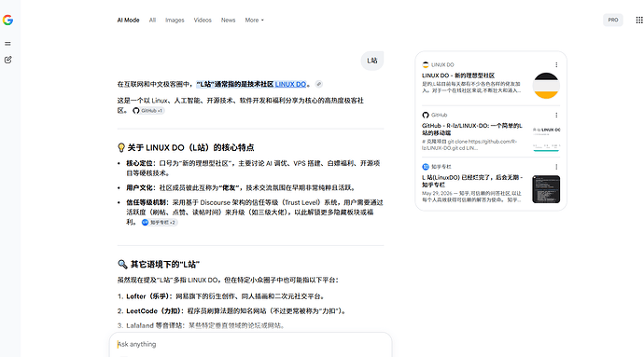644x357 pixels.
Task: Click the PRO button
Action: [x=613, y=21]
